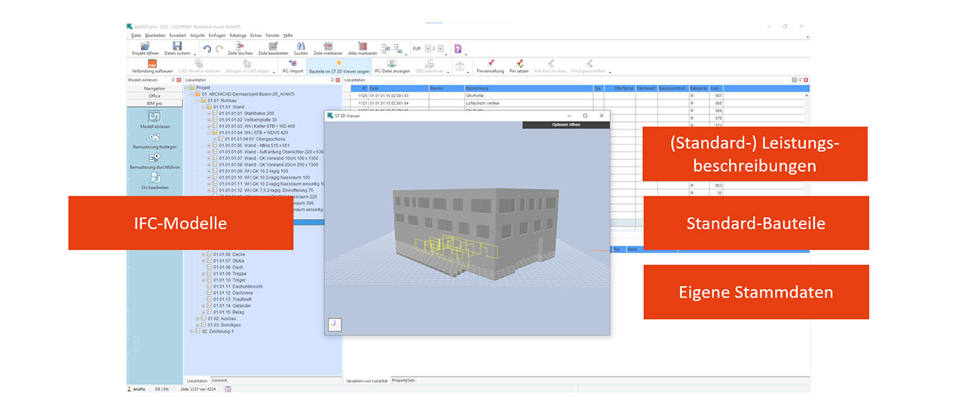Start Verbindung aufbauen CAD connection

pyautogui.click(x=152, y=66)
